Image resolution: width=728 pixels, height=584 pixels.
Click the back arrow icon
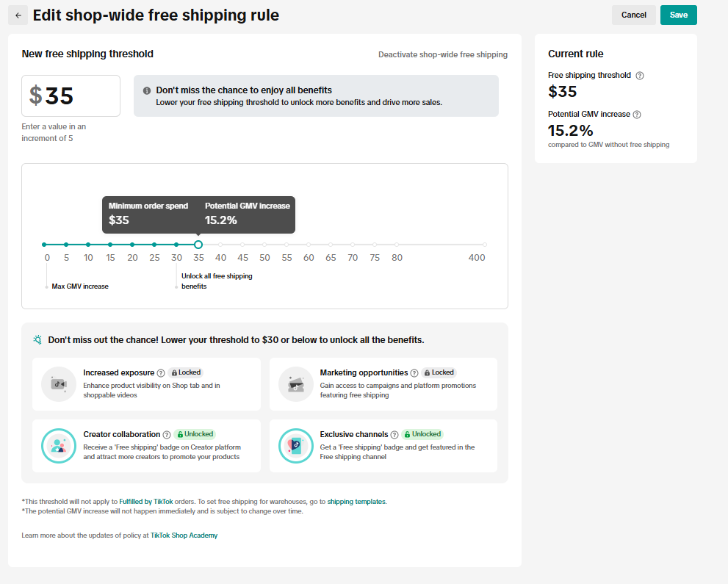click(18, 15)
